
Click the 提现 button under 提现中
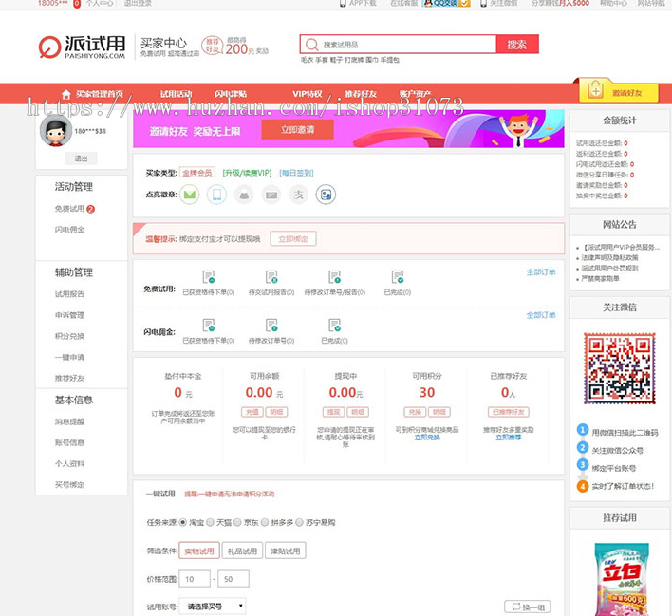pos(333,412)
